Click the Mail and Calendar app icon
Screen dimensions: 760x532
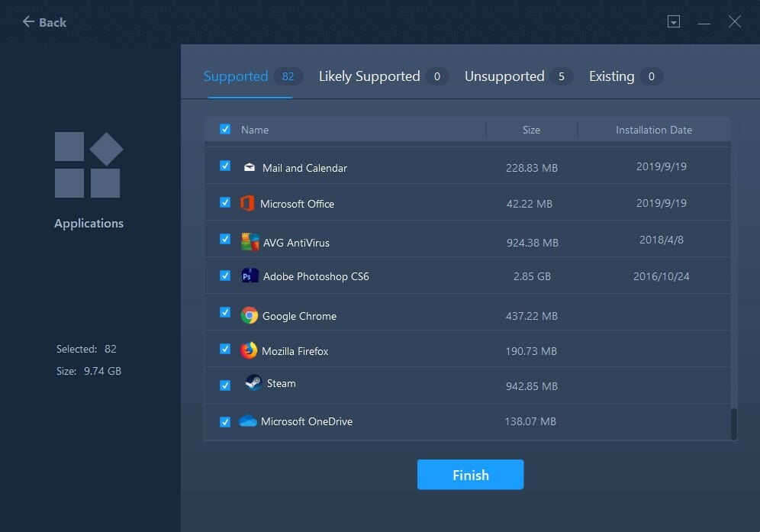pyautogui.click(x=249, y=167)
